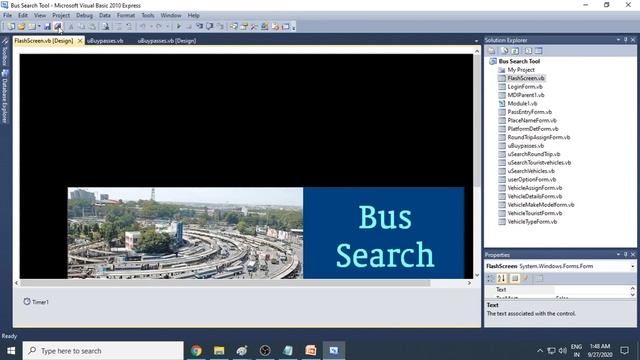
Task: Open the Debug menu
Action: (x=84, y=16)
